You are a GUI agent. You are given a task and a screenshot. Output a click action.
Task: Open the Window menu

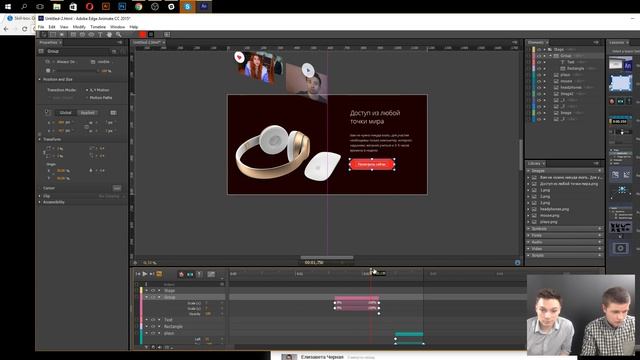(118, 27)
